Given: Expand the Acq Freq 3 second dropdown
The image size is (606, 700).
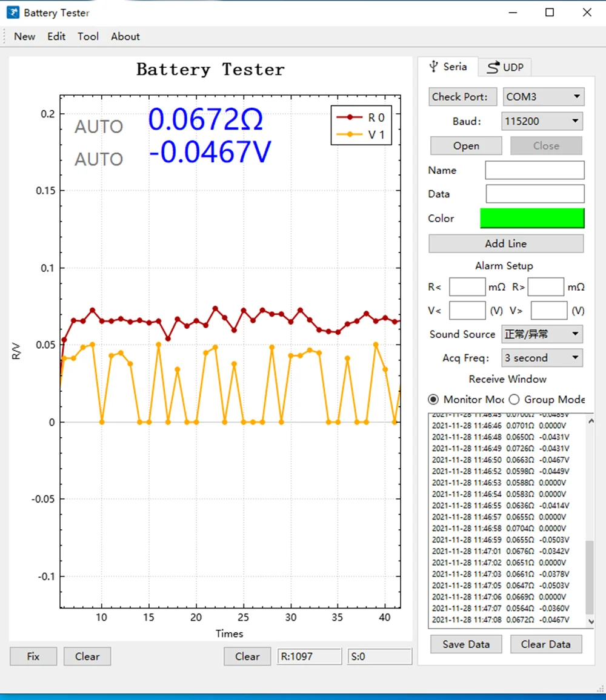Looking at the screenshot, I should click(542, 358).
